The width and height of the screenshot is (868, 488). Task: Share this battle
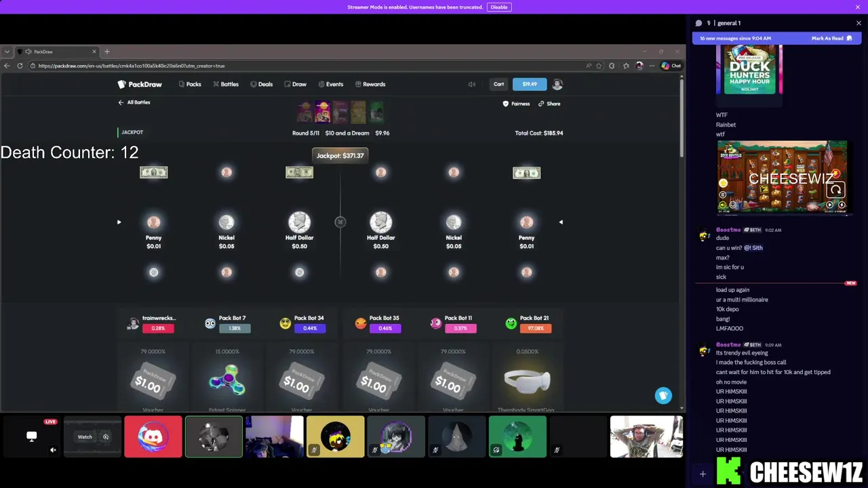[x=549, y=104]
